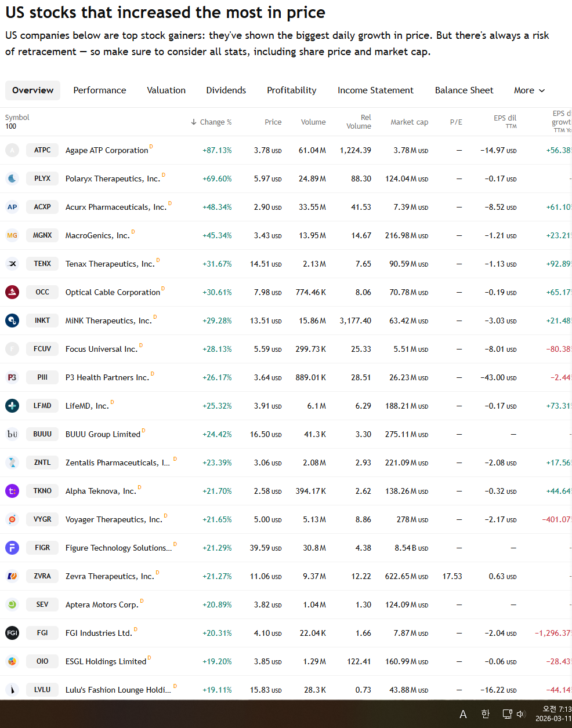Open the Balance Sheet tab

pos(464,90)
